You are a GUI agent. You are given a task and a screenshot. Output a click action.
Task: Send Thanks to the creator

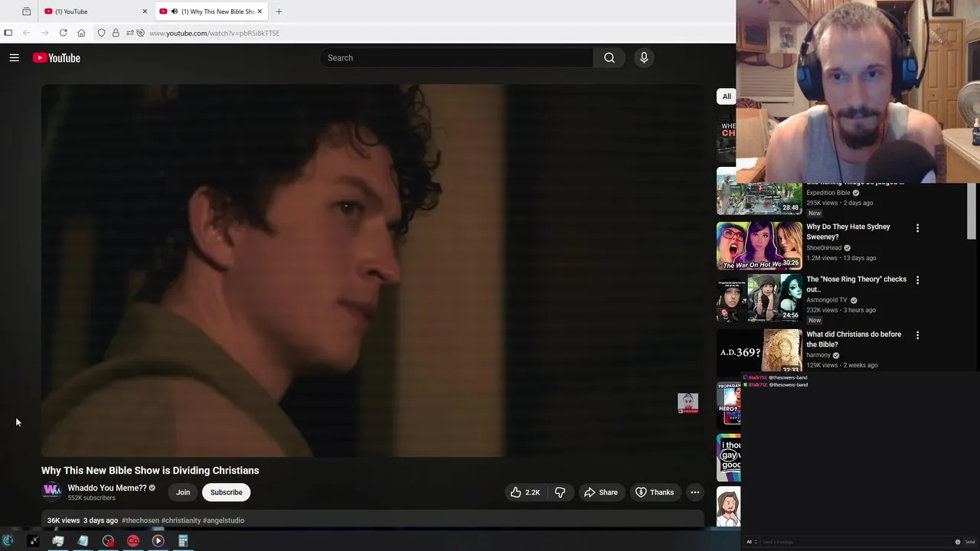[655, 492]
